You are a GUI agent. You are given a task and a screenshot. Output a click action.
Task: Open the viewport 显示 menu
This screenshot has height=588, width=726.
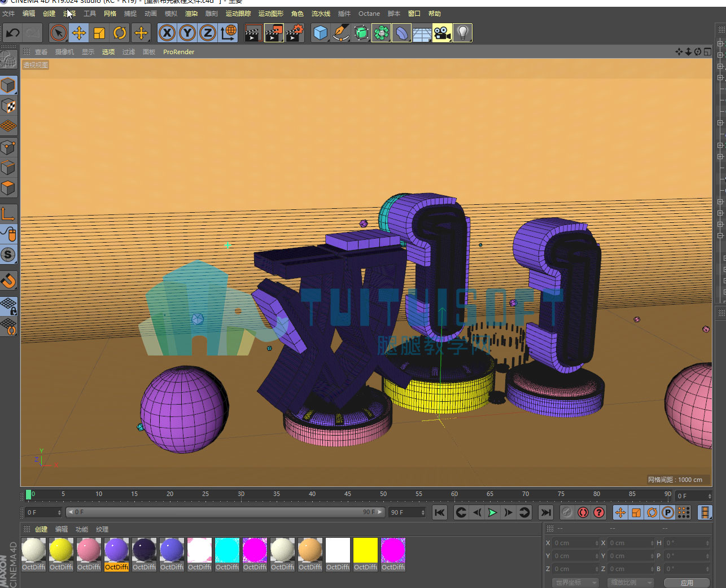88,52
